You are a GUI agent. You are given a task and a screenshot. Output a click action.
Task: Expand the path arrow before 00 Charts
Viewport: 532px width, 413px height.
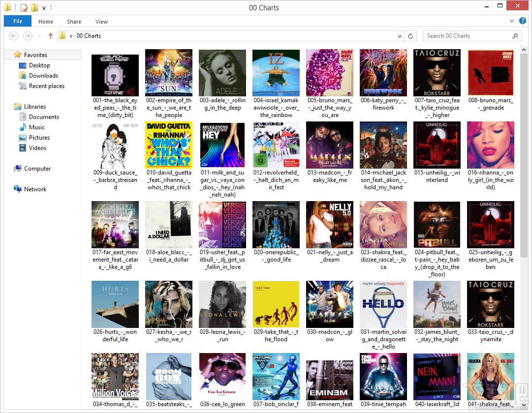[x=71, y=36]
